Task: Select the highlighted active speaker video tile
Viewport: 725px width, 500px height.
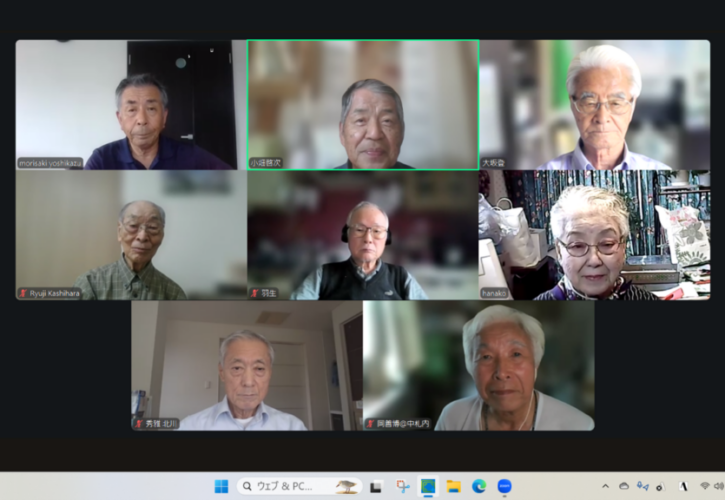Action: pyautogui.click(x=362, y=105)
